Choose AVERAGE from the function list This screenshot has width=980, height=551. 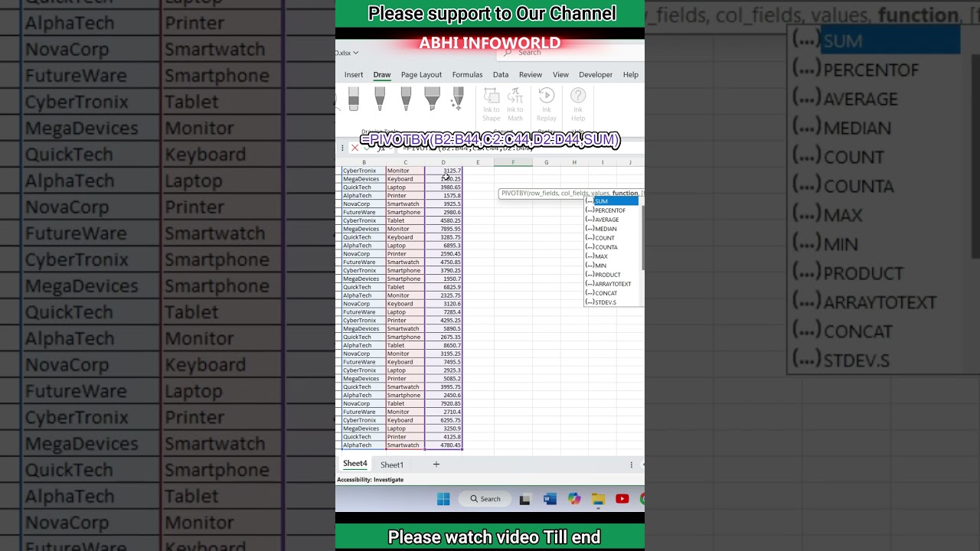click(x=611, y=220)
